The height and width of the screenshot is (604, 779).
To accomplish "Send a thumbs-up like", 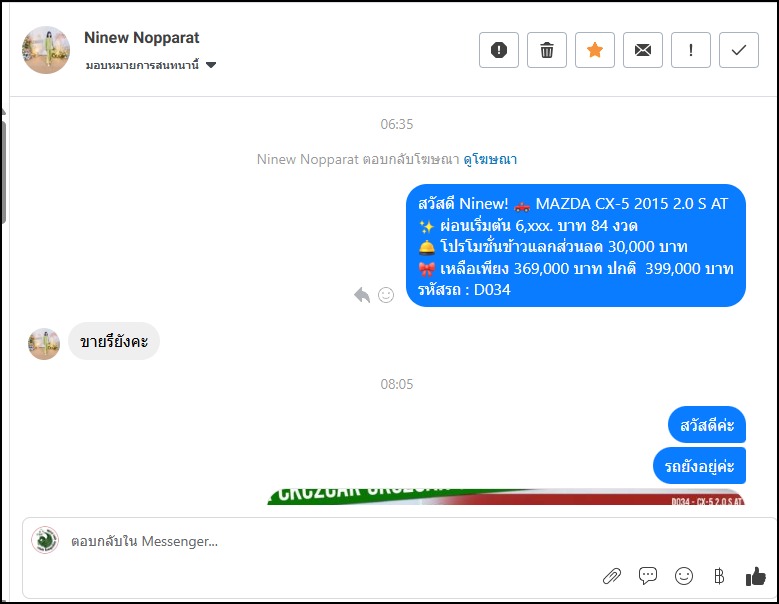I will pos(756,576).
